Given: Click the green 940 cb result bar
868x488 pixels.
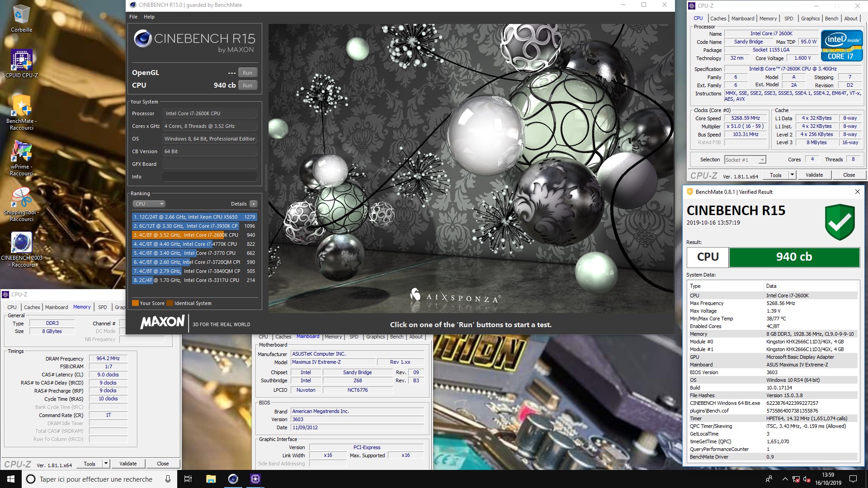Looking at the screenshot, I should pyautogui.click(x=794, y=257).
